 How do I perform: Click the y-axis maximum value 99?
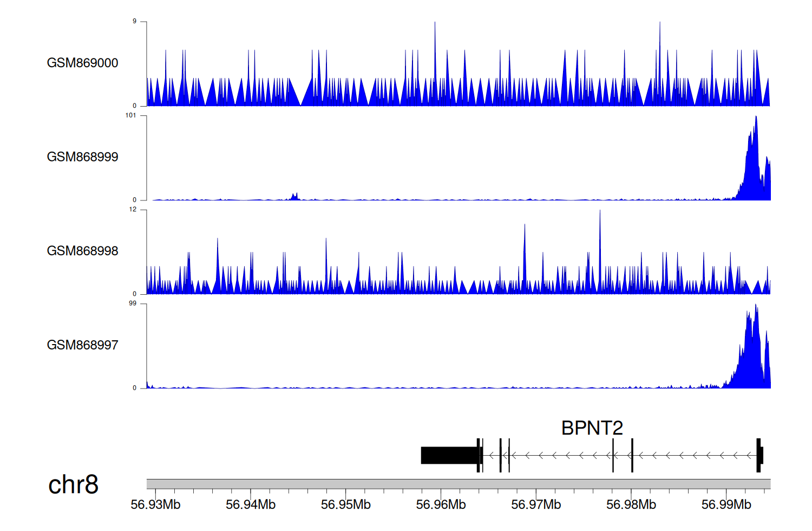(x=133, y=303)
